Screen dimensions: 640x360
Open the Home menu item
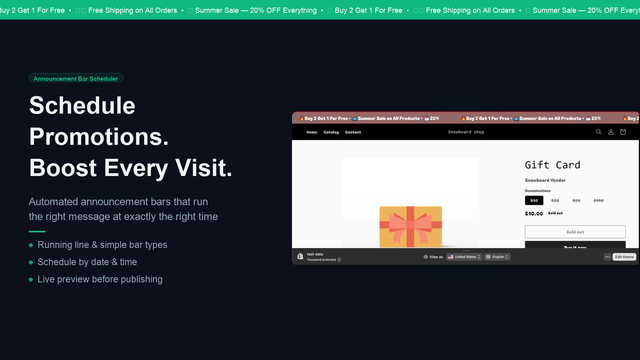(x=312, y=132)
